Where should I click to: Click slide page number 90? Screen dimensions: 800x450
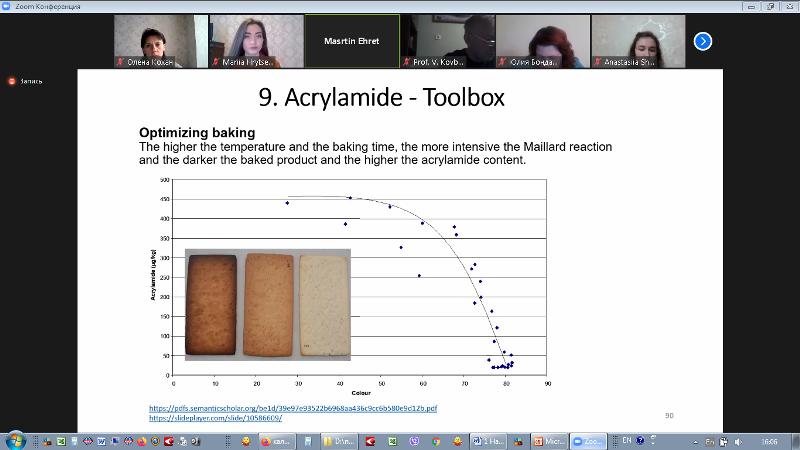[669, 416]
